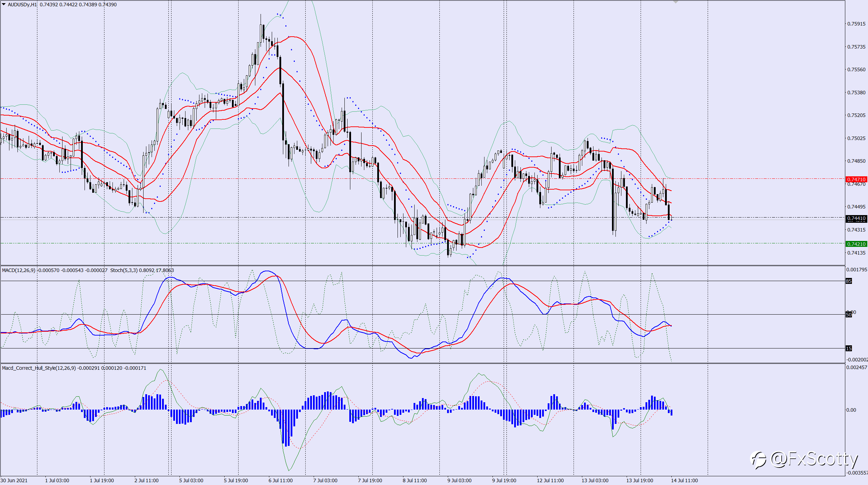Click the 0.75915 price axis label

(856, 24)
